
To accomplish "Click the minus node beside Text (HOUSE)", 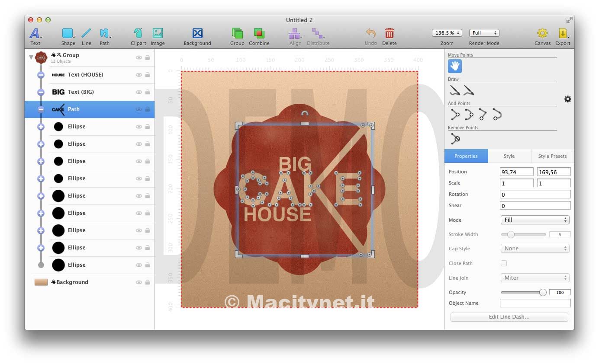I will [x=41, y=75].
